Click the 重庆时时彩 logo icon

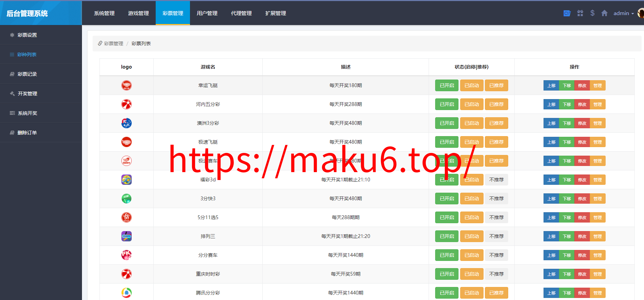tap(127, 274)
